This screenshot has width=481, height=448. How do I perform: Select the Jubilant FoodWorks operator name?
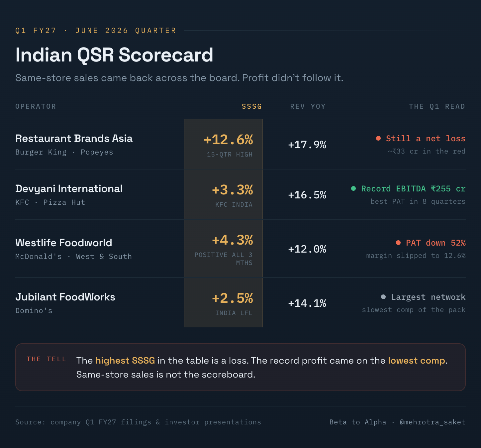point(65,297)
